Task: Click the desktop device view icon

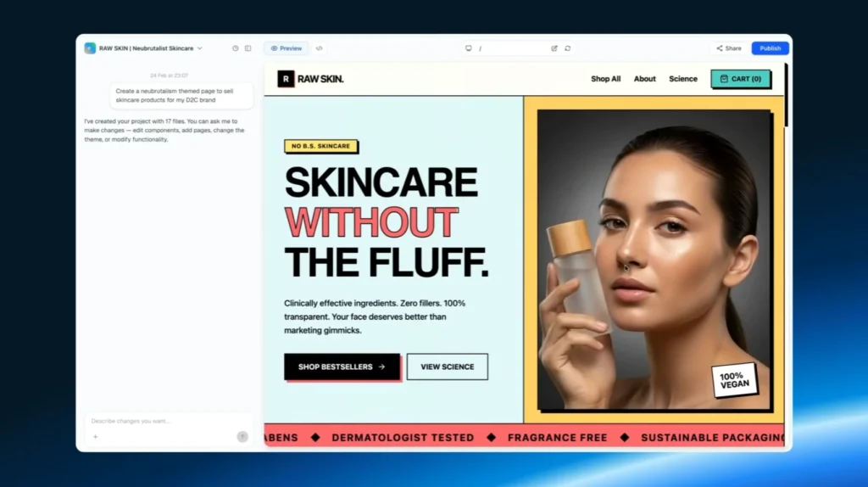Action: pos(468,48)
